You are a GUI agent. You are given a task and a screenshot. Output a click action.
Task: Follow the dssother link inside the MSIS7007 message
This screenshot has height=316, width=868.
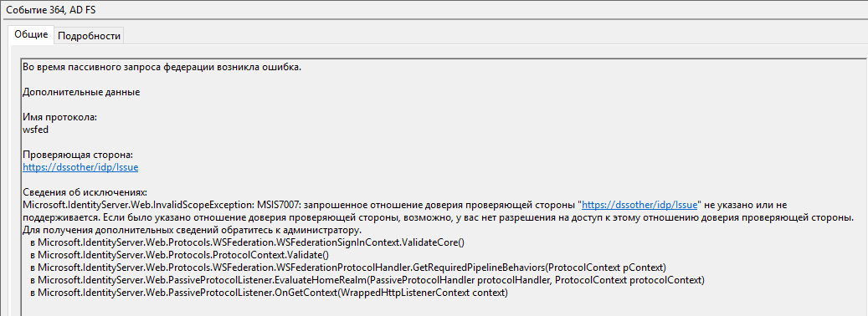coord(639,205)
